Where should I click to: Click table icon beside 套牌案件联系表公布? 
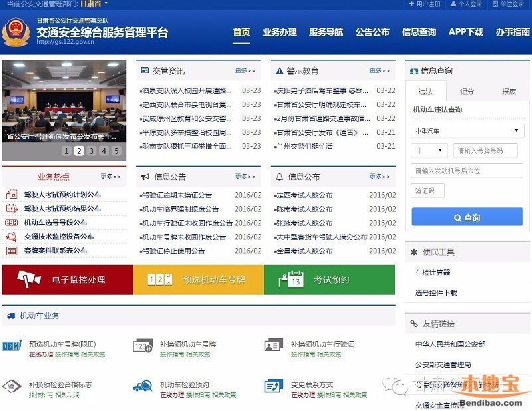point(11,251)
